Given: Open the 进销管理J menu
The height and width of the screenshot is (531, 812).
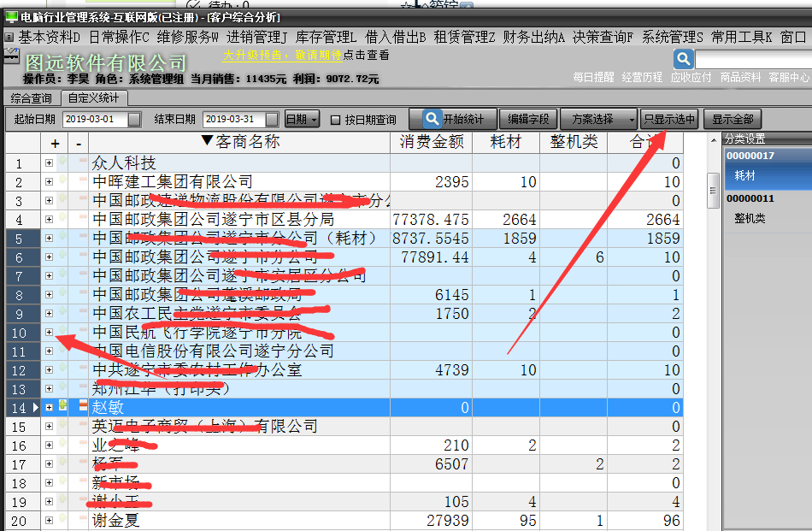Looking at the screenshot, I should click(257, 38).
